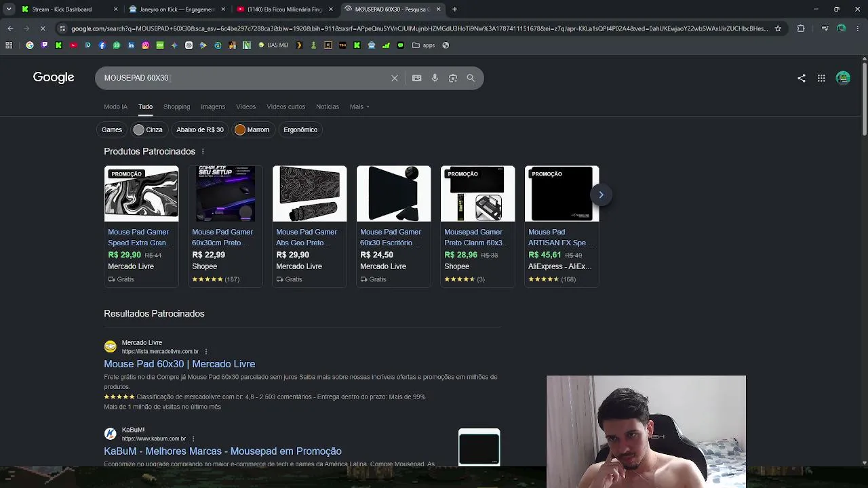Click the browser address bar URL
Image resolution: width=868 pixels, height=488 pixels.
coord(419,28)
